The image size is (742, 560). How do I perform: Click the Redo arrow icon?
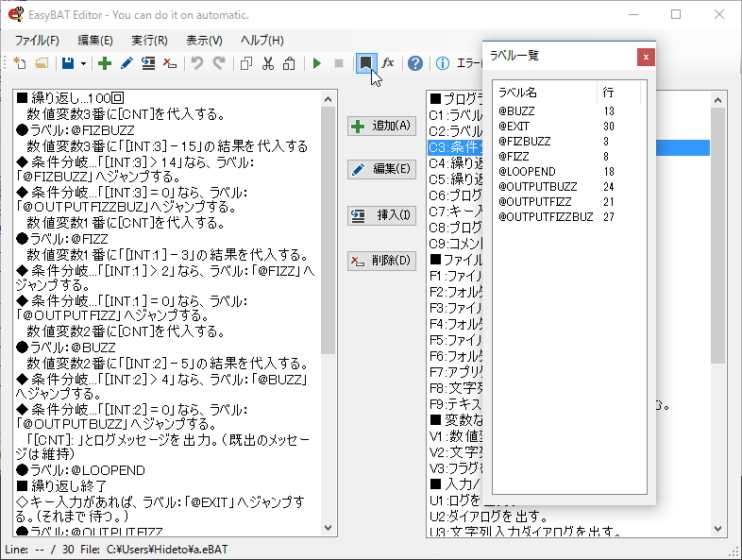[x=219, y=63]
